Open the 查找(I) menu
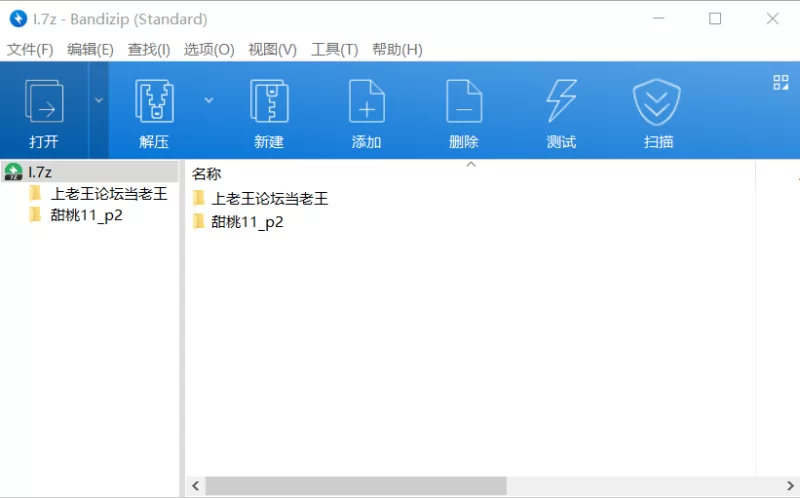This screenshot has height=498, width=800. [149, 49]
